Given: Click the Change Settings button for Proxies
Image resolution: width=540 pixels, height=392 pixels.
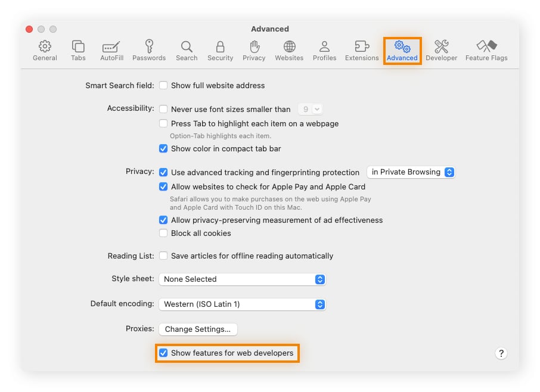Looking at the screenshot, I should click(x=198, y=329).
